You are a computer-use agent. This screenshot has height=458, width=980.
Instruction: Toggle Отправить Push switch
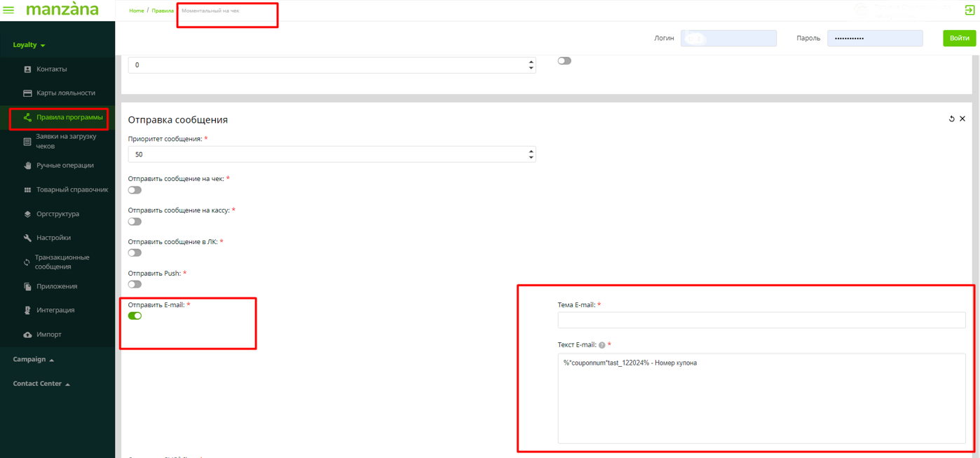pyautogui.click(x=135, y=284)
